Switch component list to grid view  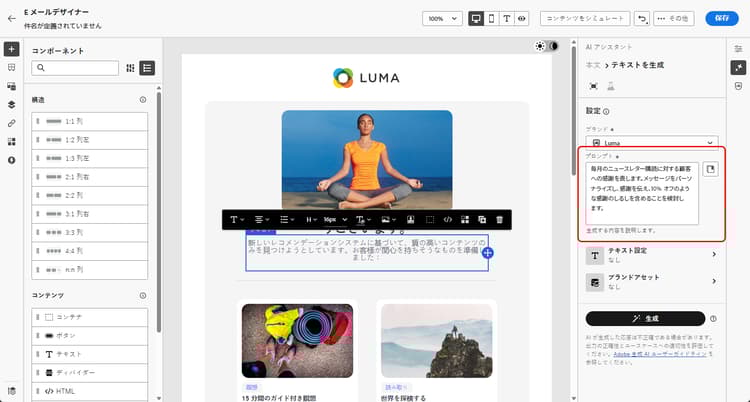(130, 68)
